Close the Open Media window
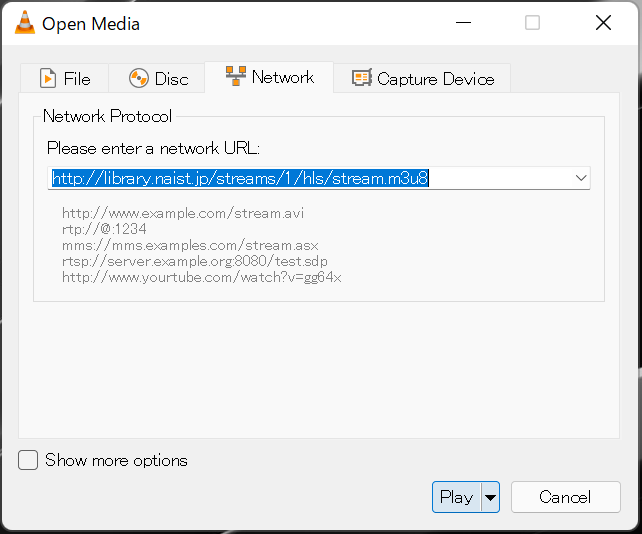Viewport: 642px width, 534px height. pyautogui.click(x=603, y=23)
